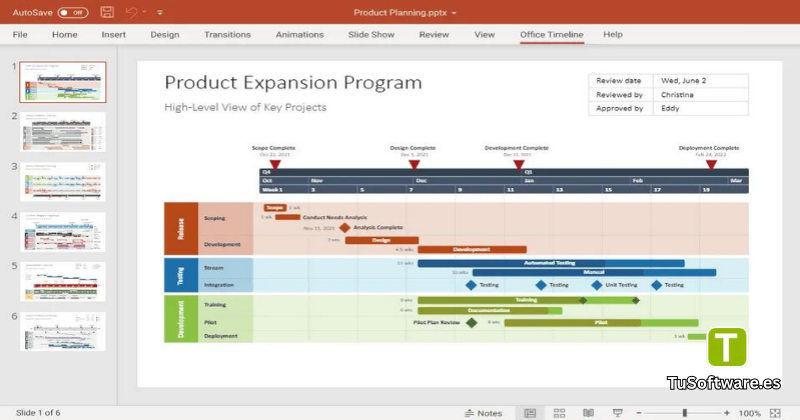Select the orange Development task bar
The image size is (800, 420).
tap(472, 250)
